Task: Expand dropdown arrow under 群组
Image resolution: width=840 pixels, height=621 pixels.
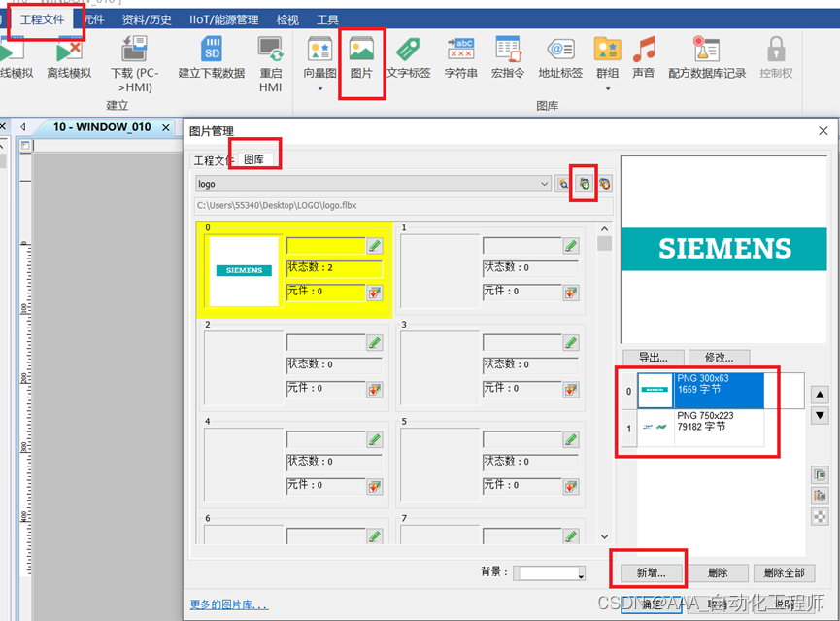Action: 608,89
